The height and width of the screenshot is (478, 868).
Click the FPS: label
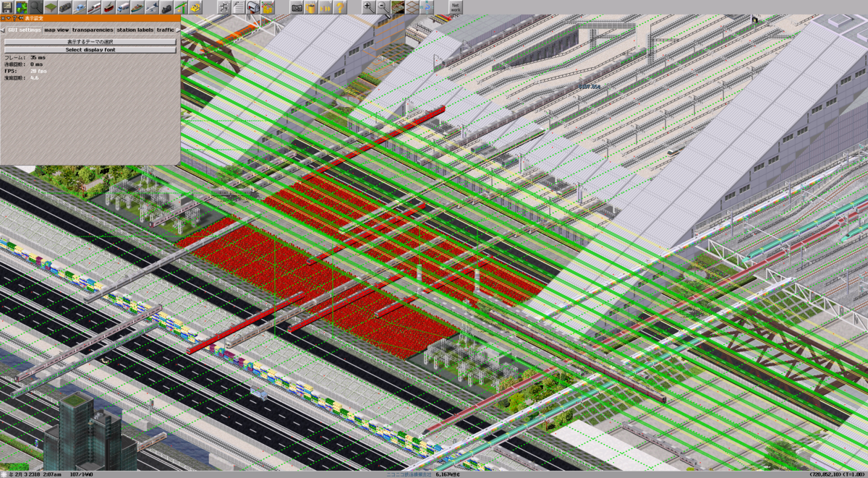[9, 71]
